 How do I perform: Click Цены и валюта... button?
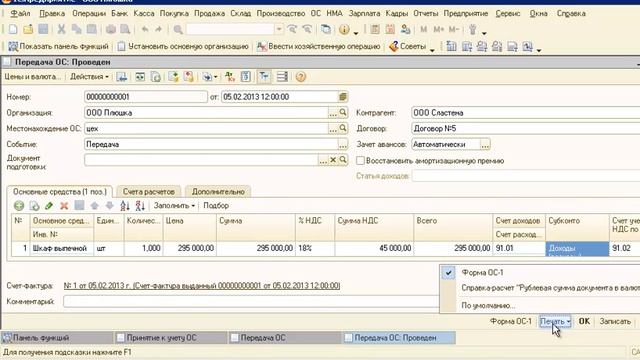(32, 77)
